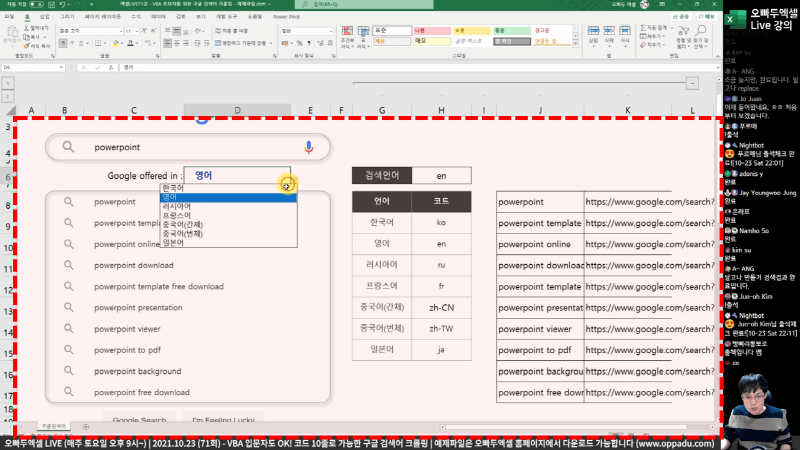Image resolution: width=800 pixels, height=450 pixels.
Task: Switch to the Power Pivot tab
Action: click(286, 17)
